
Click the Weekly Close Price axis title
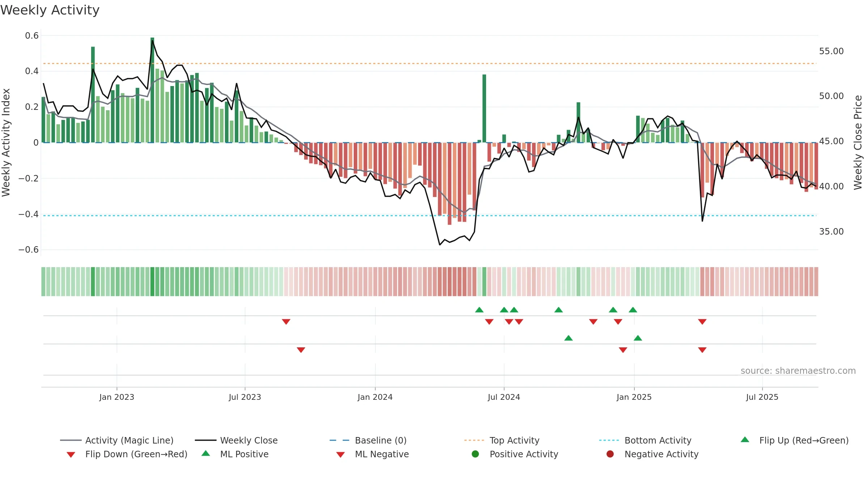point(858,142)
